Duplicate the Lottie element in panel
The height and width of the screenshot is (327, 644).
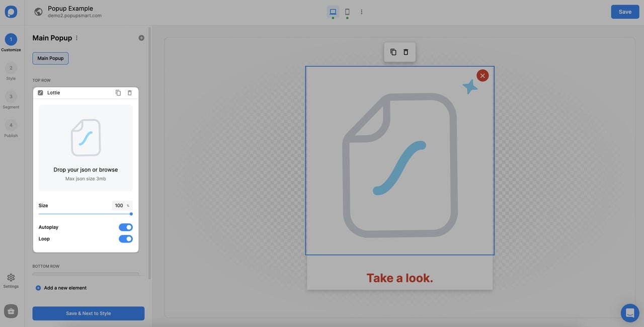tap(118, 93)
